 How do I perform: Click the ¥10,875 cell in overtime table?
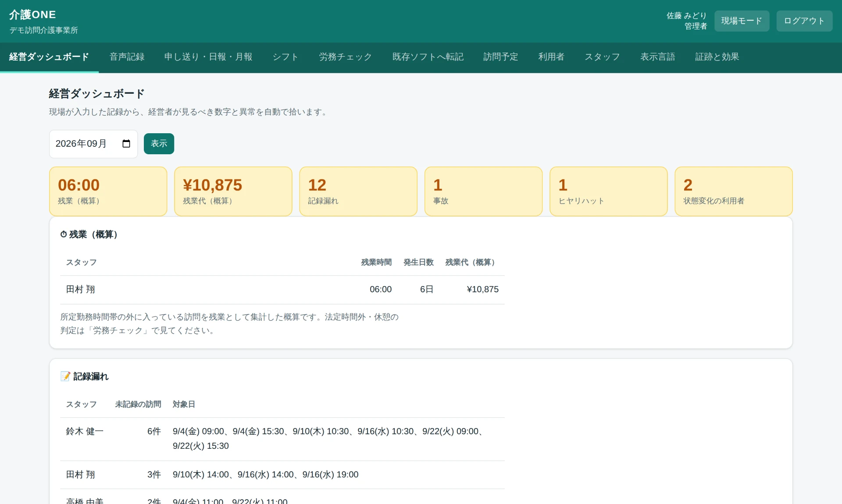pyautogui.click(x=483, y=290)
